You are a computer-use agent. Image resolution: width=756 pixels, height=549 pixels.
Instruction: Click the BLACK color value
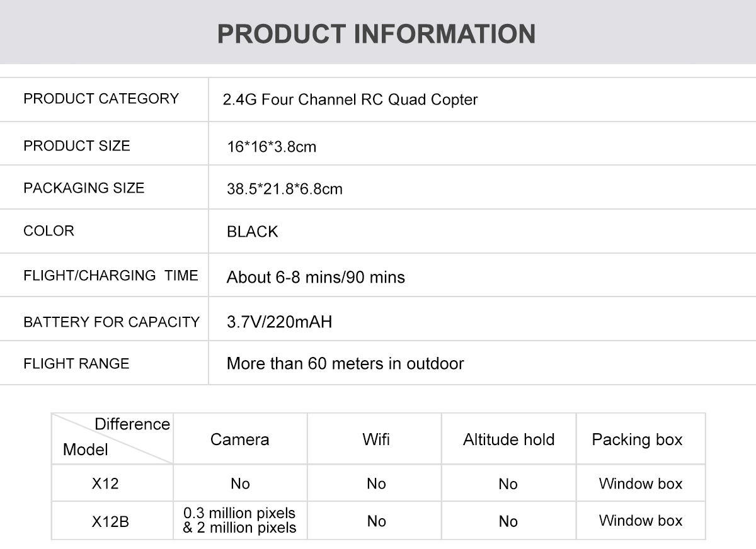[252, 232]
